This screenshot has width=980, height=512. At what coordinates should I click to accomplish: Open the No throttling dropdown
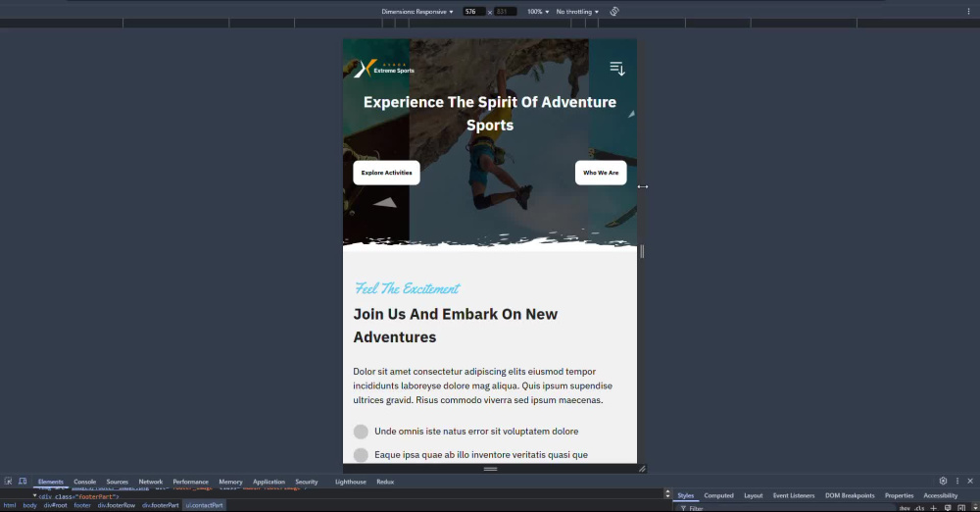pos(577,11)
